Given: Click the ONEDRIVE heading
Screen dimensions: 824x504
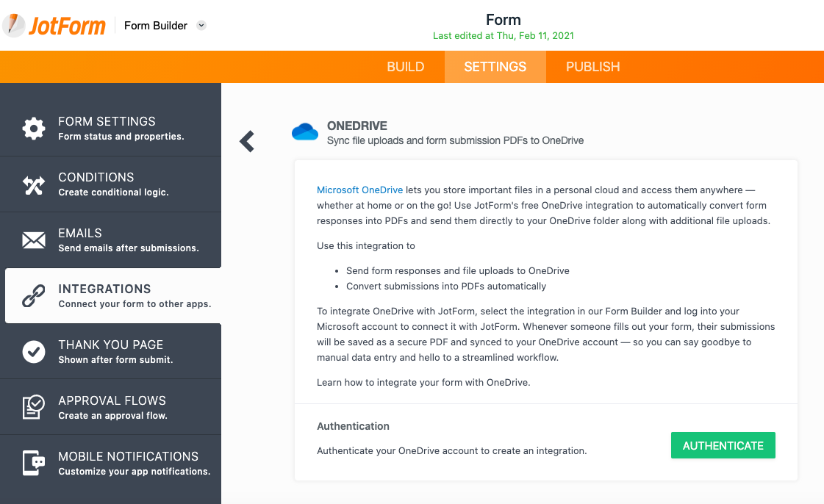Looking at the screenshot, I should point(357,126).
